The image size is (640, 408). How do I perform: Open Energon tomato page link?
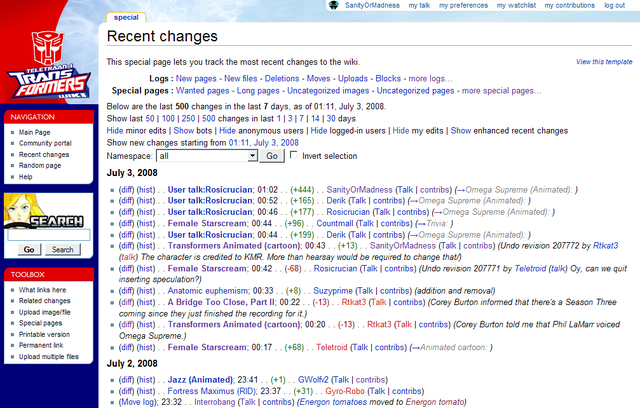tap(435, 402)
